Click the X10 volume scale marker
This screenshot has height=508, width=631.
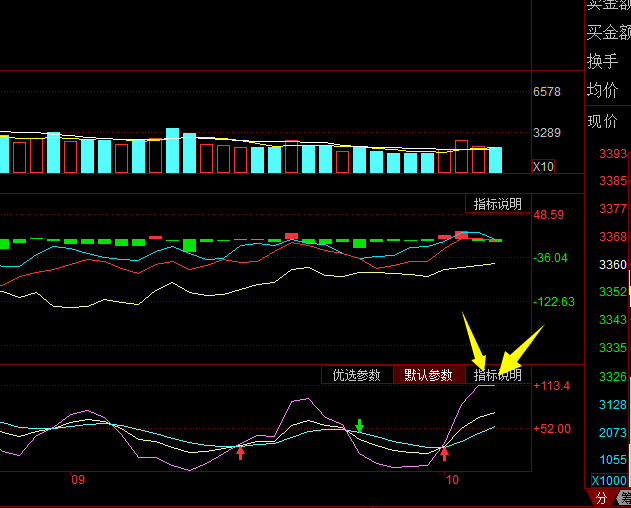543,166
